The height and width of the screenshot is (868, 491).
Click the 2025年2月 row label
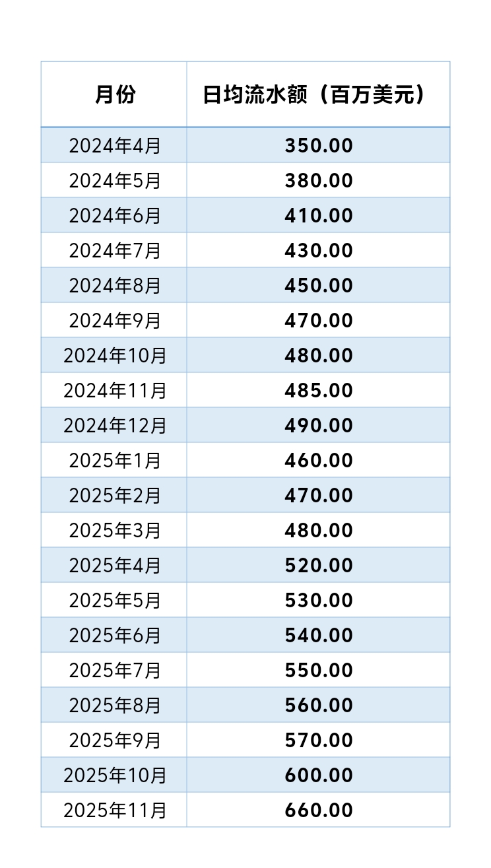point(114,495)
